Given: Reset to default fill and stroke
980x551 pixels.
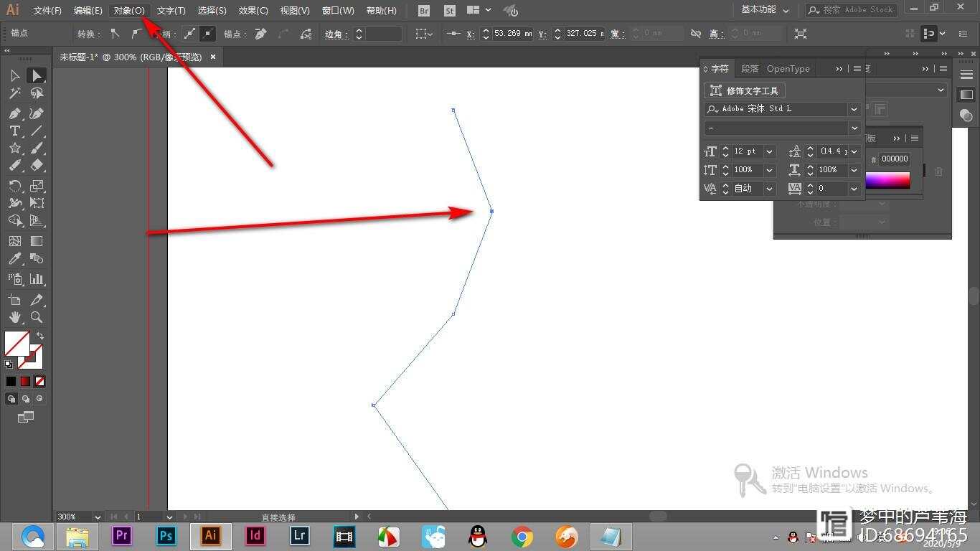Looking at the screenshot, I should 9,364.
